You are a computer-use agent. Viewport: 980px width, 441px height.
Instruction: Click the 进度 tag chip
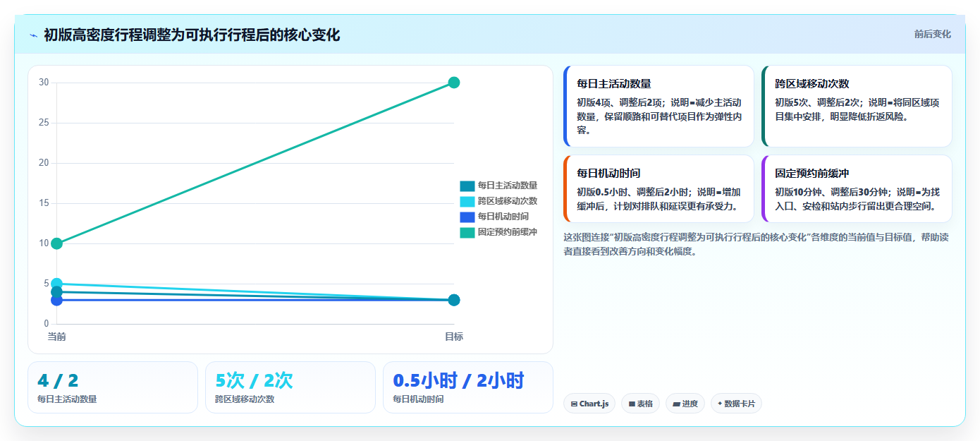point(685,404)
